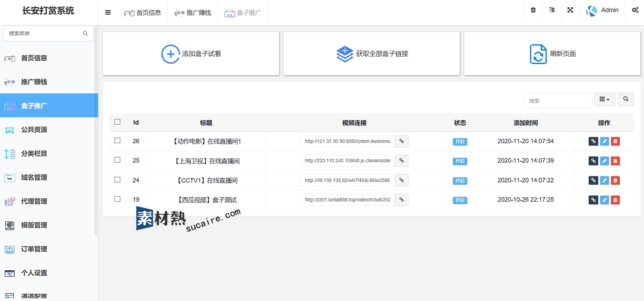The width and height of the screenshot is (644, 301).
Task: Open the Admin user menu
Action: [x=603, y=10]
